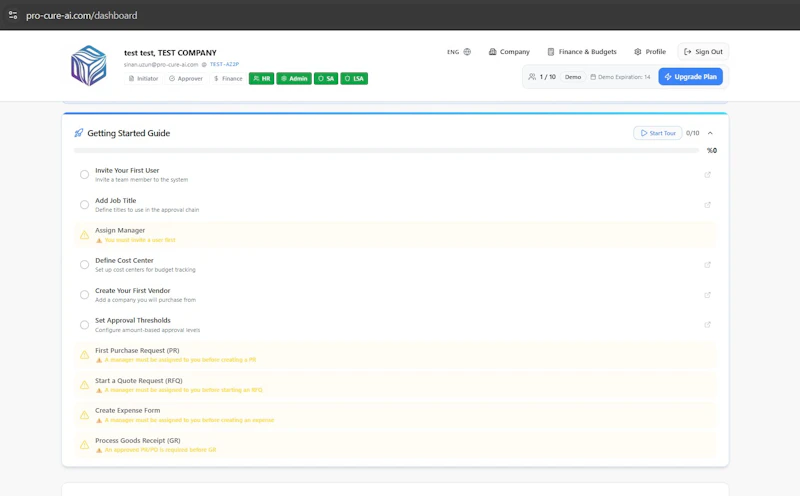
Task: Click the Process Goods Receipt (GR) title
Action: [138, 440]
